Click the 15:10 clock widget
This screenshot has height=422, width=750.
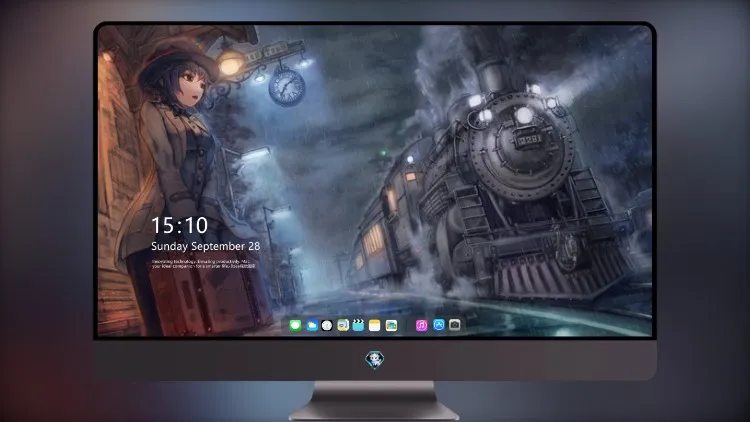(x=179, y=225)
